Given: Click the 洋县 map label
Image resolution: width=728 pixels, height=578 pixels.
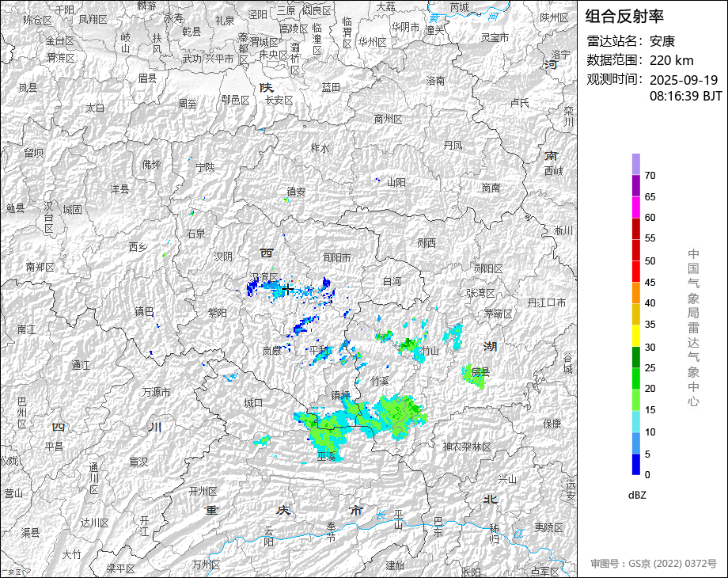Looking at the screenshot, I should coord(119,189).
